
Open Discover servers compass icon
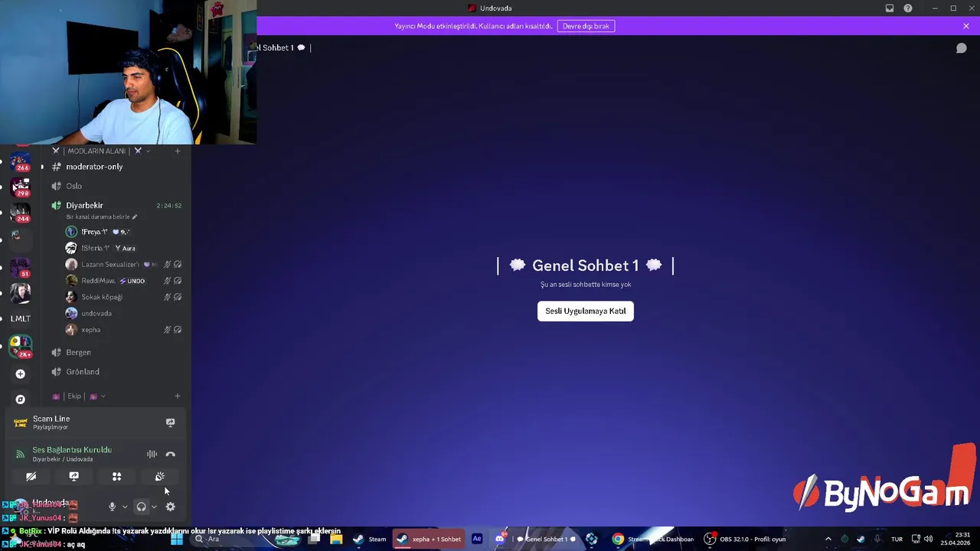(x=21, y=399)
